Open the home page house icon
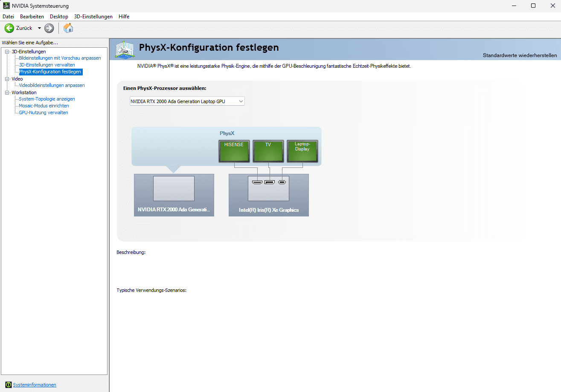Screen dimensions: 561x392 tap(68, 28)
